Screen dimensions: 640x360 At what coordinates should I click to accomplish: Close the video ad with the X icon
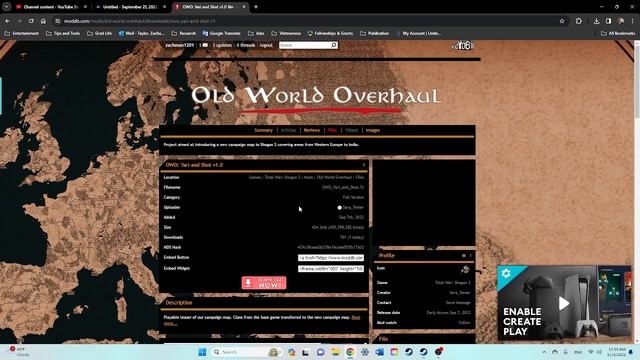click(x=628, y=261)
